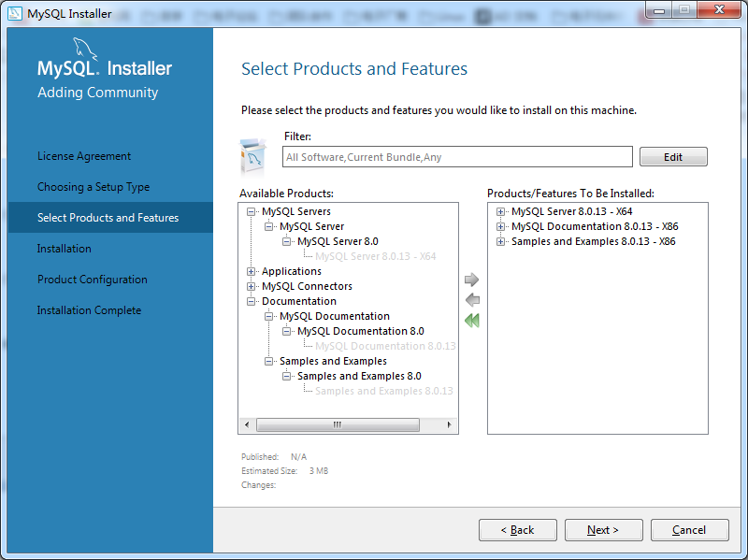Screen dimensions: 748x560
Task: Collapse the Samples and Examples node
Action: click(268, 361)
